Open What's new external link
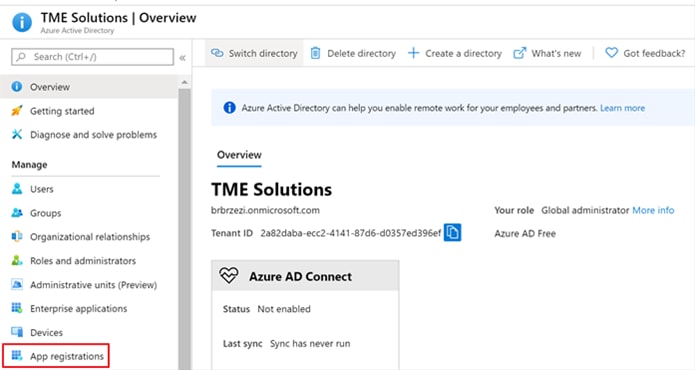 click(x=547, y=53)
